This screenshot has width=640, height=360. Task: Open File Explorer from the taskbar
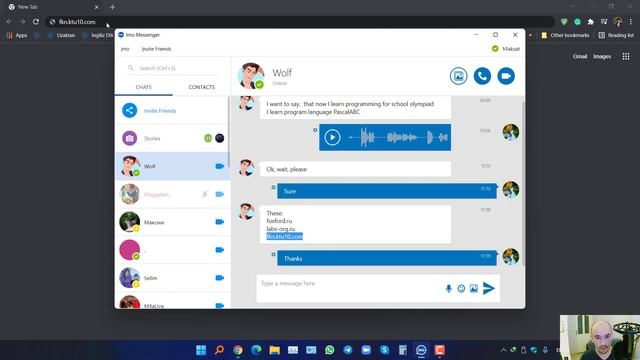click(274, 350)
